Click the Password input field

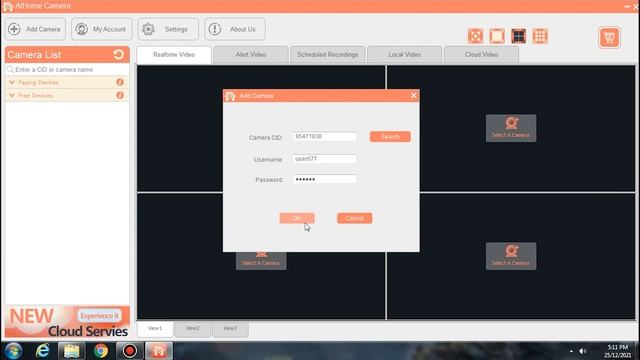click(324, 179)
